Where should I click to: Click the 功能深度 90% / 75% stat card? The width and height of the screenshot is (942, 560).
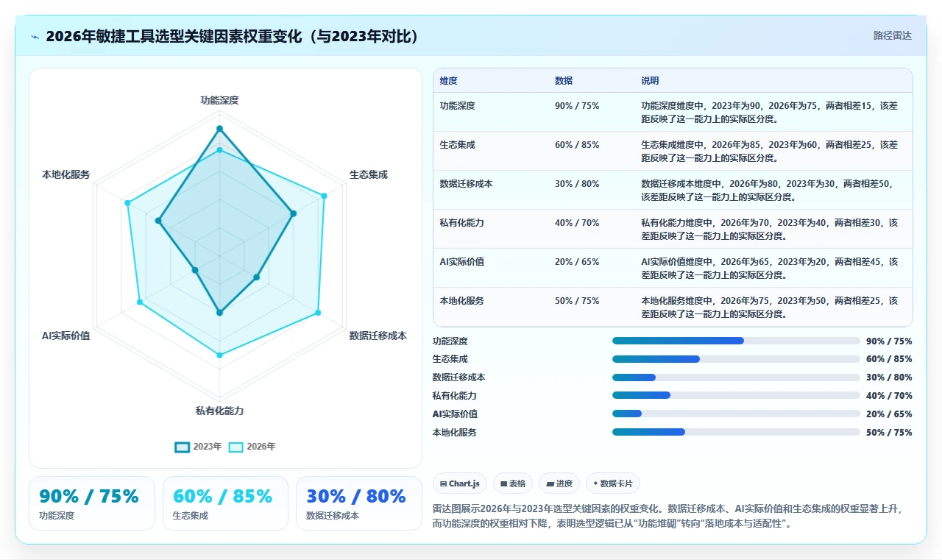(x=92, y=503)
